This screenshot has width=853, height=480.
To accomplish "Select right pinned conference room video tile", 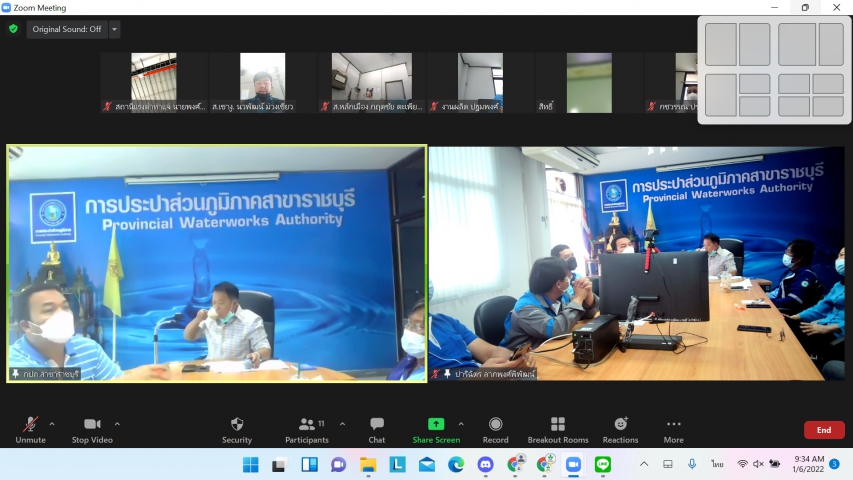I will click(636, 263).
